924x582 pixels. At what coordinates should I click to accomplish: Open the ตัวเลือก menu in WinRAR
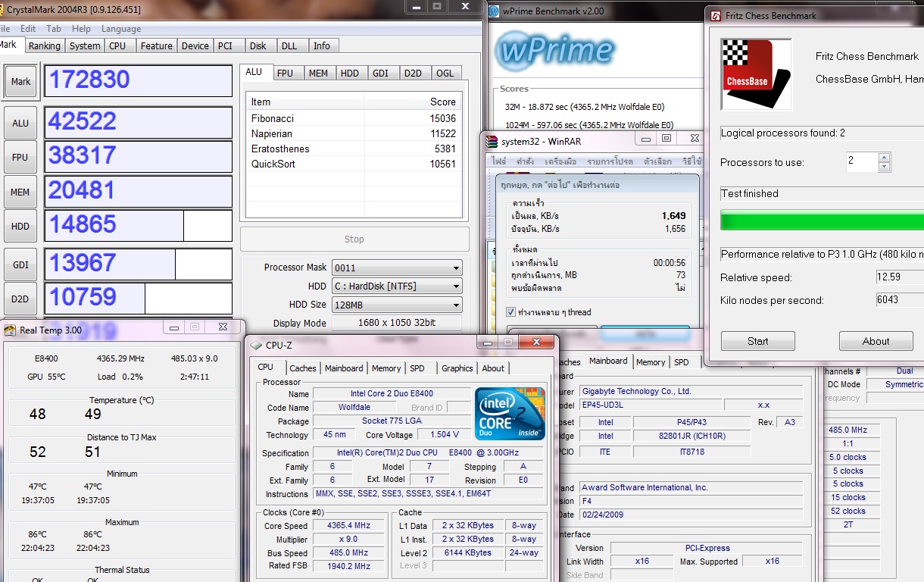[657, 161]
